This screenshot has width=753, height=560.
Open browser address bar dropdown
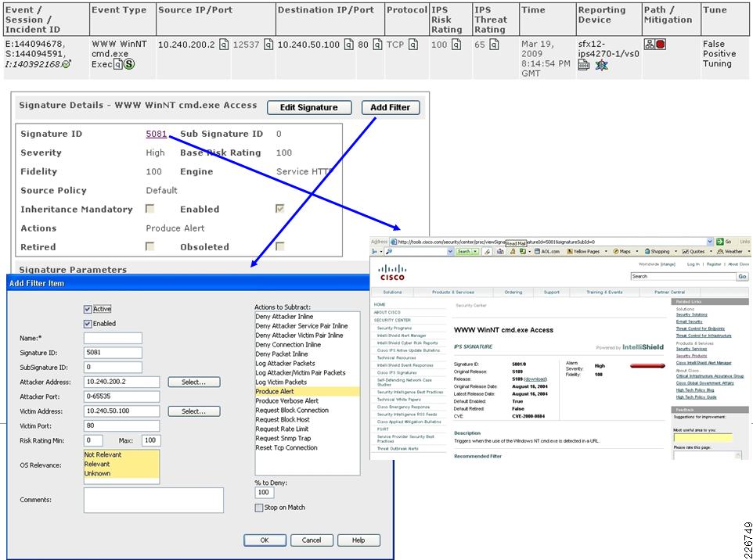710,242
